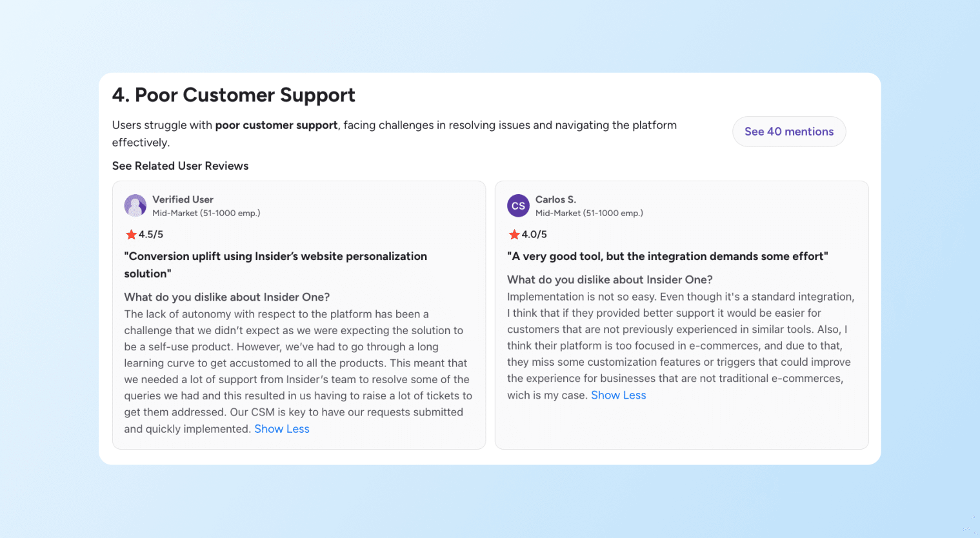The width and height of the screenshot is (980, 538).
Task: Open the review titled Conversion uplift using Insider's solution
Action: 276,264
